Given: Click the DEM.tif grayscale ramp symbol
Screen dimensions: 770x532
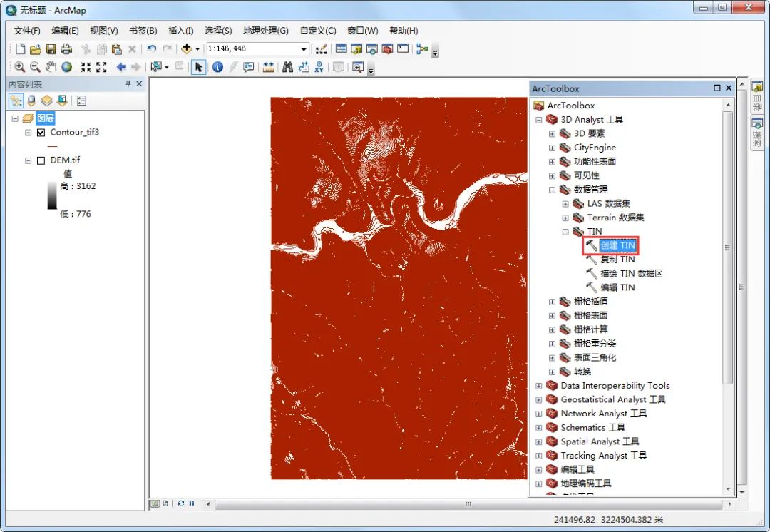Looking at the screenshot, I should 52,195.
